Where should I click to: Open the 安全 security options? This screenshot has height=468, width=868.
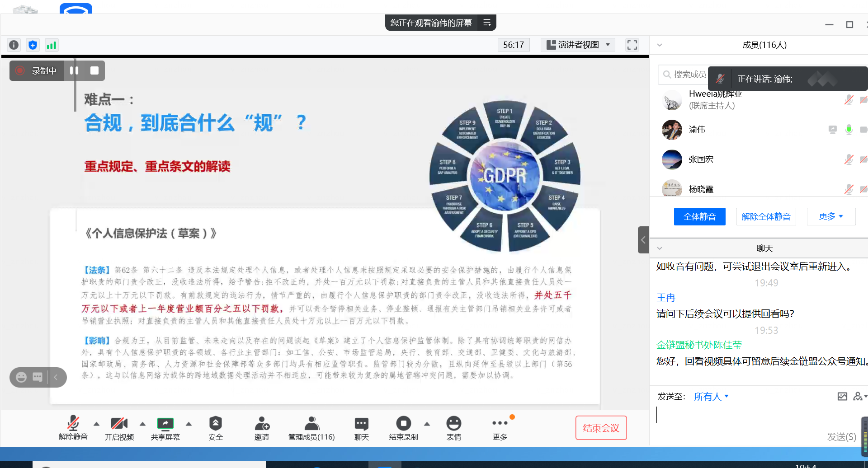click(216, 428)
